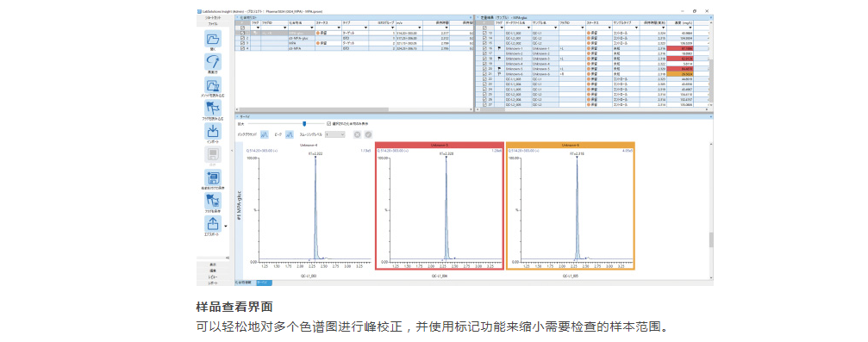Click the save-flags icon in sidebar

coord(213,201)
